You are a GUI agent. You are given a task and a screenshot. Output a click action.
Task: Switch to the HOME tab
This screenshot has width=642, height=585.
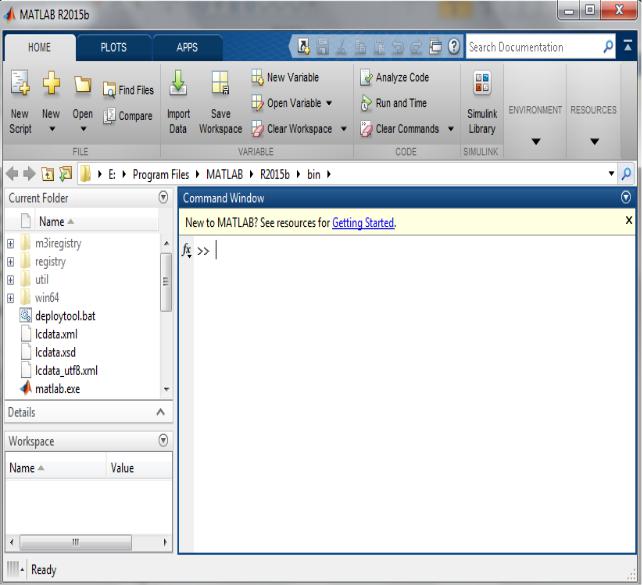39,47
